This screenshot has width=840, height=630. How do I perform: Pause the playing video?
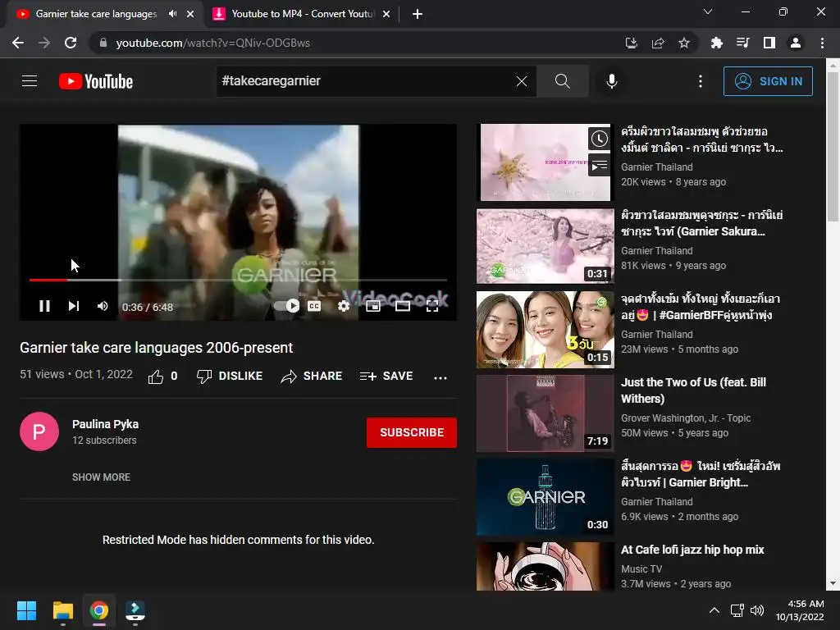click(44, 306)
